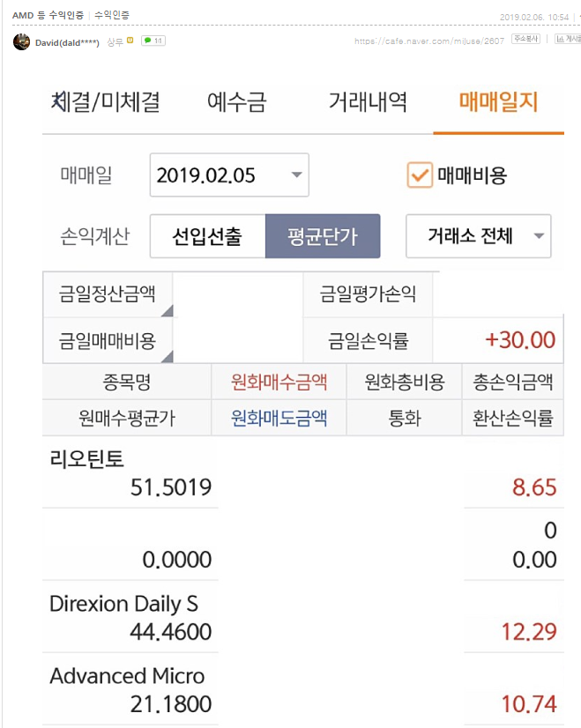This screenshot has height=728, width=581.
Task: Switch to the 거래내역 tab
Action: pyautogui.click(x=367, y=102)
